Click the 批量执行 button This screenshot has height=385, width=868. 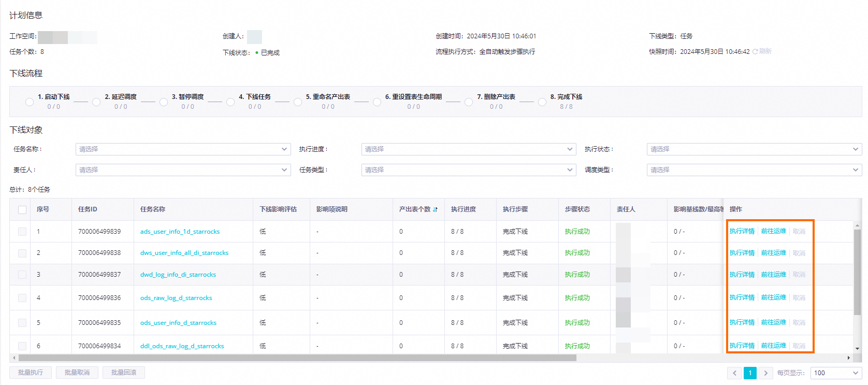(31, 373)
